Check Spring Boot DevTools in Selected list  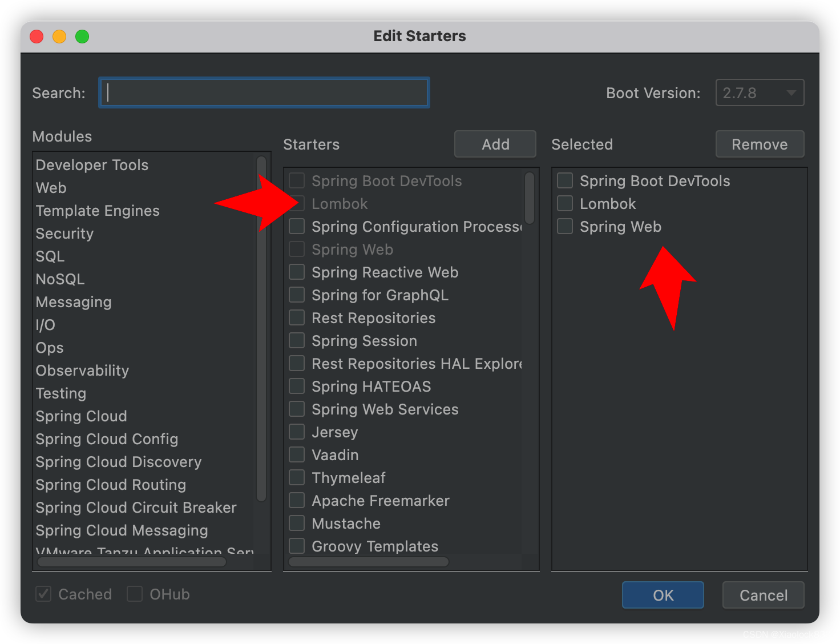tap(565, 180)
